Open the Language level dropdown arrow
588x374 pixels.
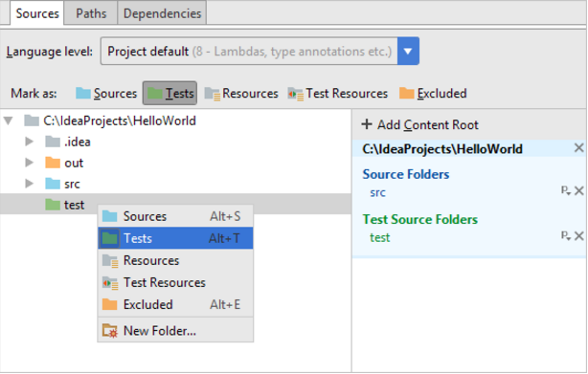pyautogui.click(x=408, y=51)
